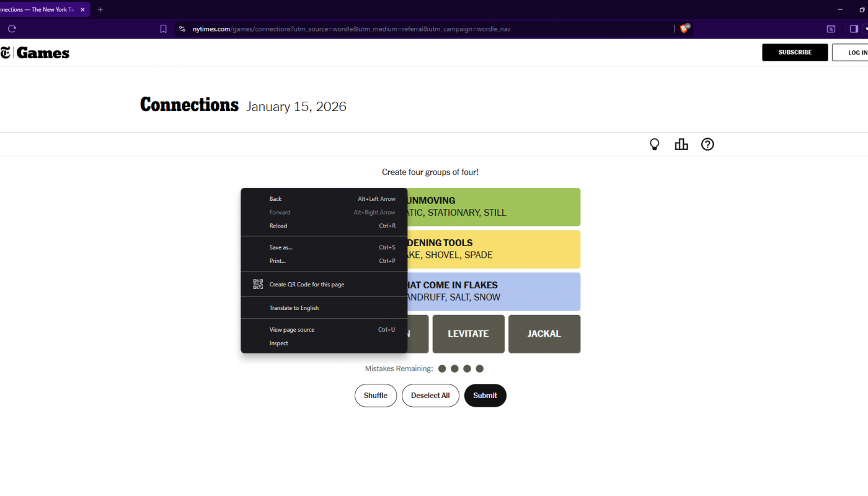Choose Print... from context menu
Viewport: 868px width, 496px height.
[x=278, y=261]
